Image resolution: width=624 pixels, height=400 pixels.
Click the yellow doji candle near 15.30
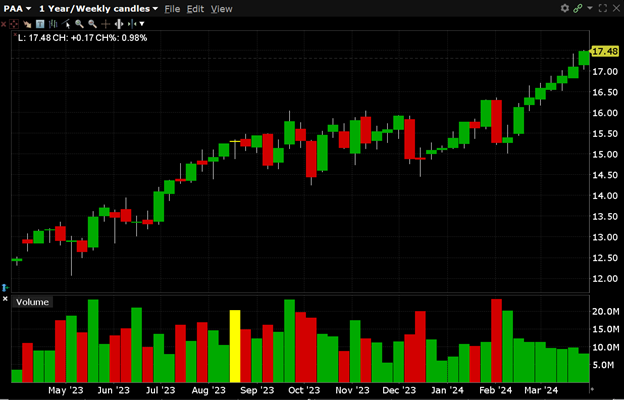[235, 141]
